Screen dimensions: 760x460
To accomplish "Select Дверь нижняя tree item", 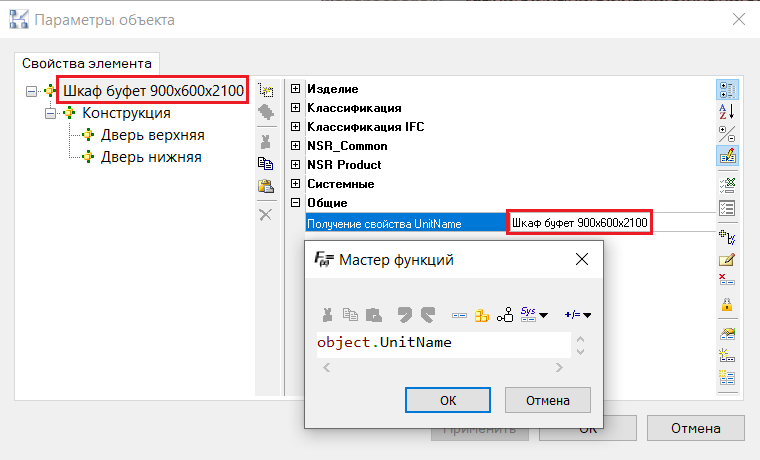I will (151, 158).
